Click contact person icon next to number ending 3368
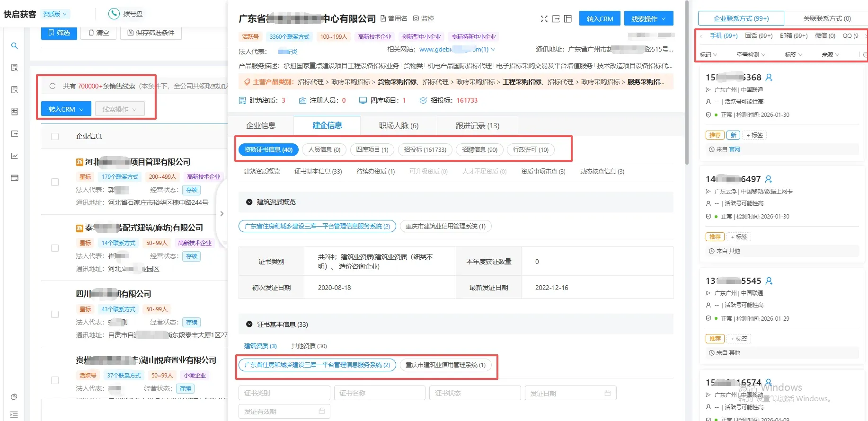Screen dimensions: 868x421 [x=769, y=77]
